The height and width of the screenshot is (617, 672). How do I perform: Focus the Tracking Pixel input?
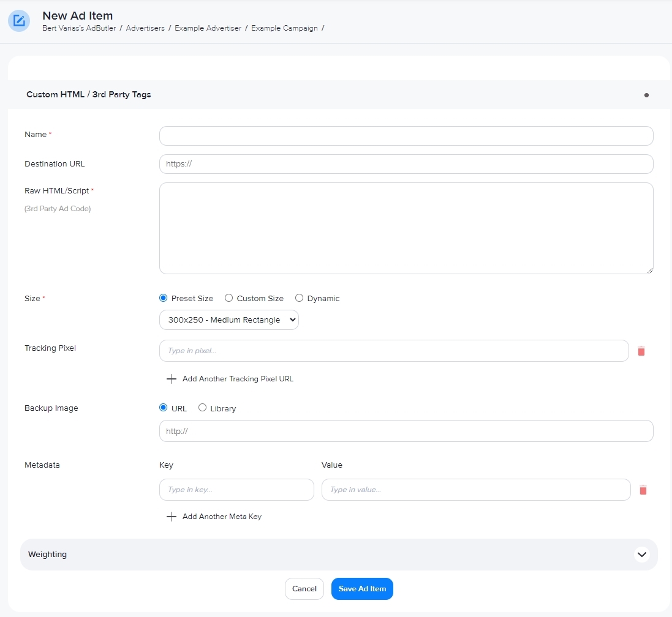[394, 351]
